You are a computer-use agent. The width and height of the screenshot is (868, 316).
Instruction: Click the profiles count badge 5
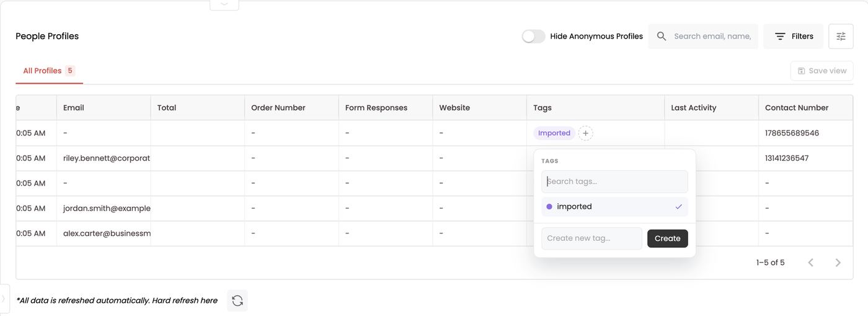(x=70, y=71)
